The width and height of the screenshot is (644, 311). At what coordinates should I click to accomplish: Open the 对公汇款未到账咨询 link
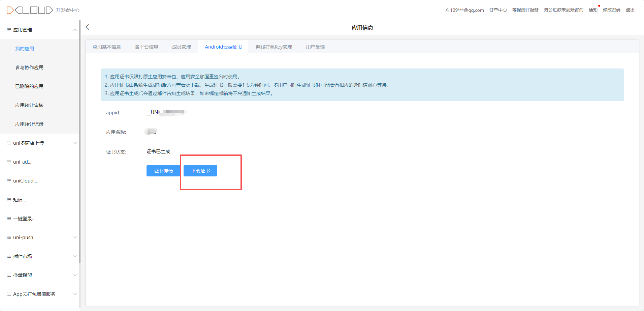point(563,10)
